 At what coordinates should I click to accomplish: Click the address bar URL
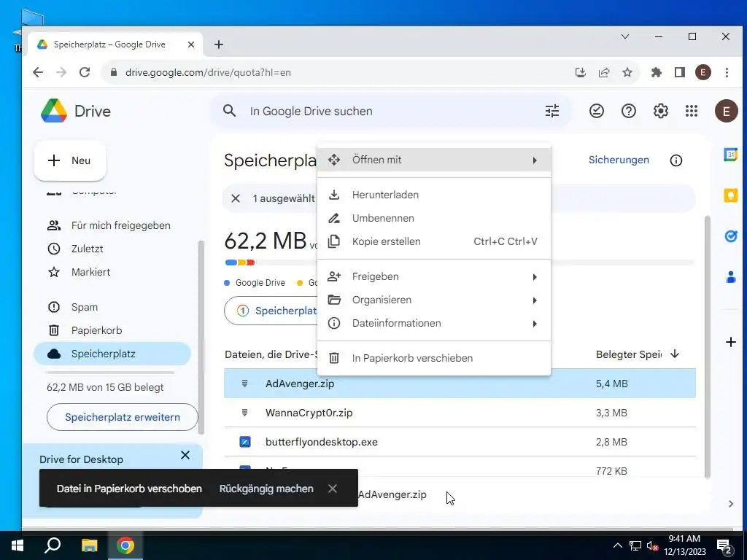click(x=208, y=72)
